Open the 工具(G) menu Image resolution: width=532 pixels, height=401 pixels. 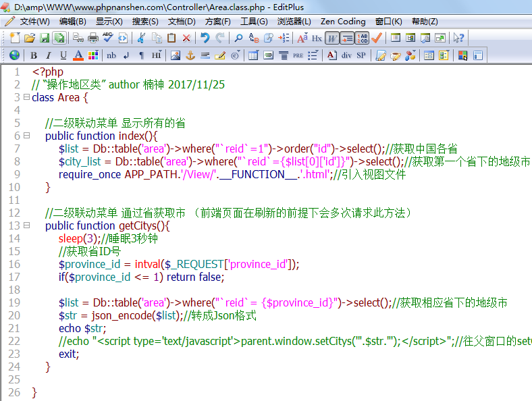[254, 22]
